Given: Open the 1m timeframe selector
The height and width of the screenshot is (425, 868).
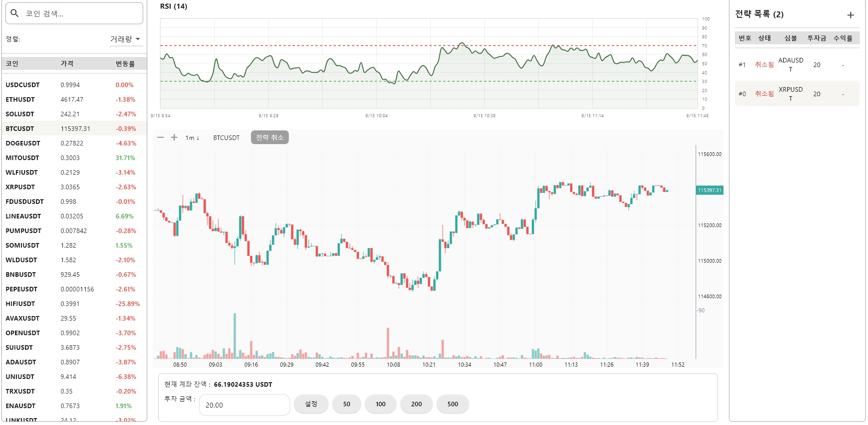Looking at the screenshot, I should (x=192, y=138).
